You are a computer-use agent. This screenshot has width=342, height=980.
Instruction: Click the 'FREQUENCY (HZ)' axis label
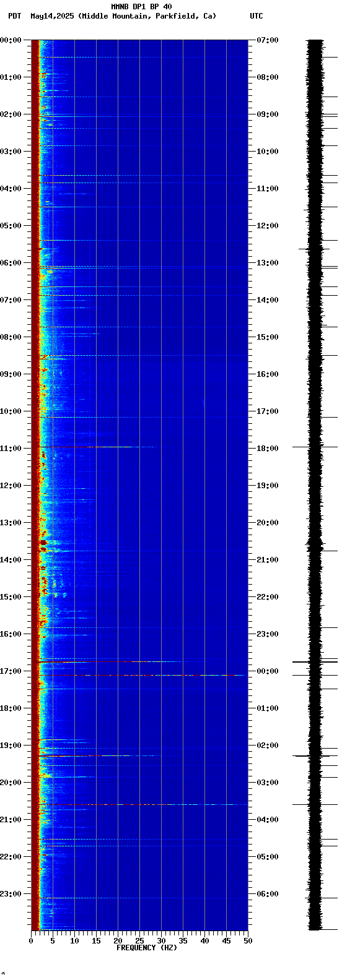click(x=147, y=948)
